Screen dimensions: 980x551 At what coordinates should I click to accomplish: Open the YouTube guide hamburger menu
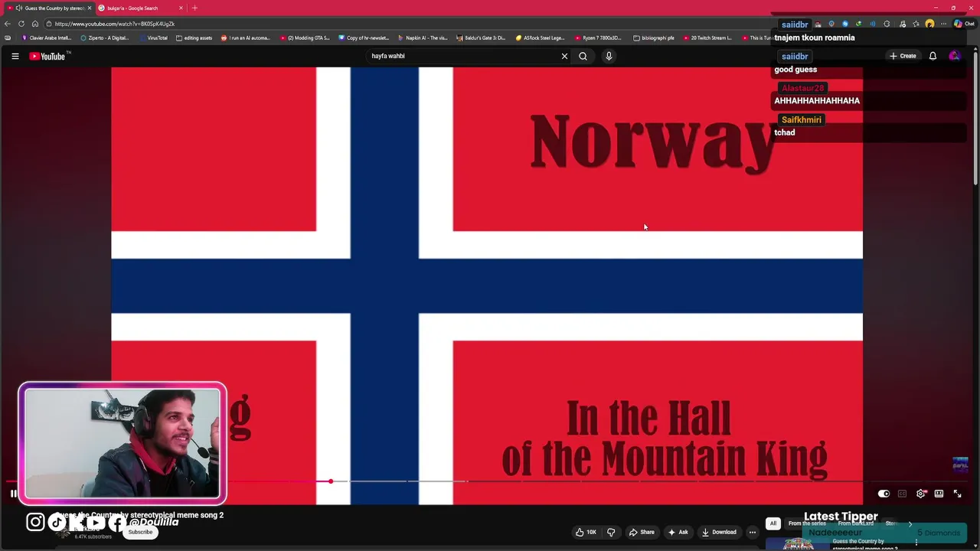coord(15,56)
